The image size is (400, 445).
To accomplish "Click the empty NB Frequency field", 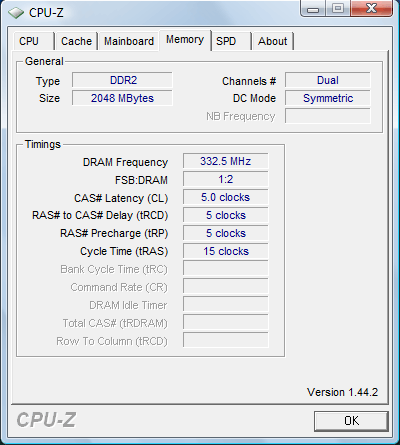I will [328, 116].
